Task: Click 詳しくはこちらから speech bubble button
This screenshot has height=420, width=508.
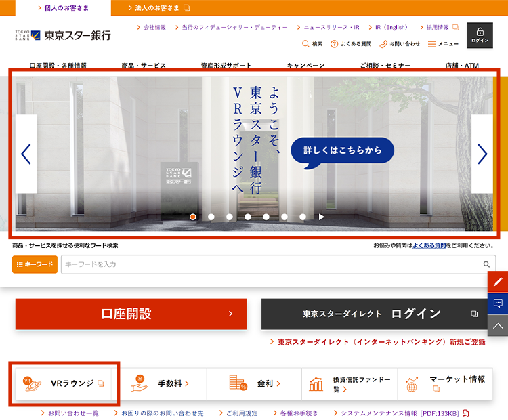Action: tap(343, 152)
